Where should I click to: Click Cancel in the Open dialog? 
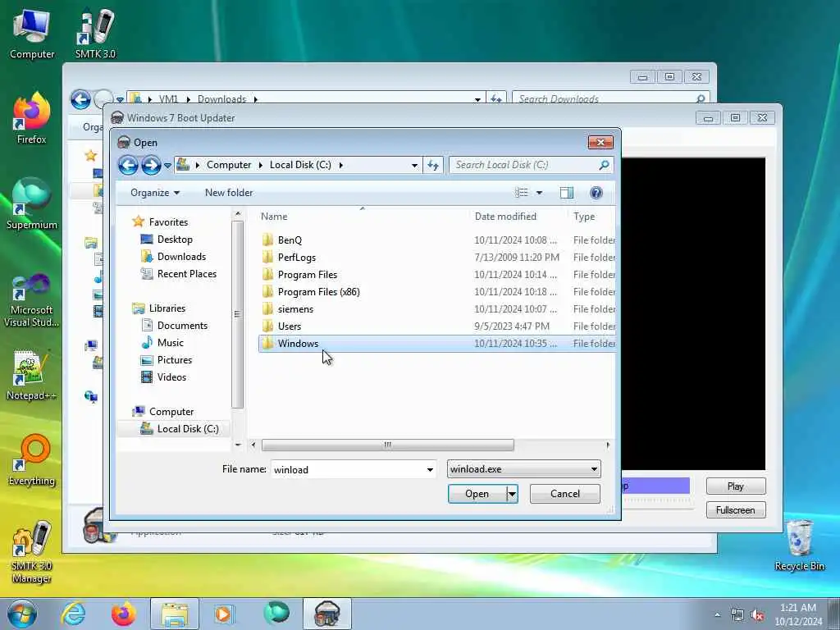(x=564, y=493)
